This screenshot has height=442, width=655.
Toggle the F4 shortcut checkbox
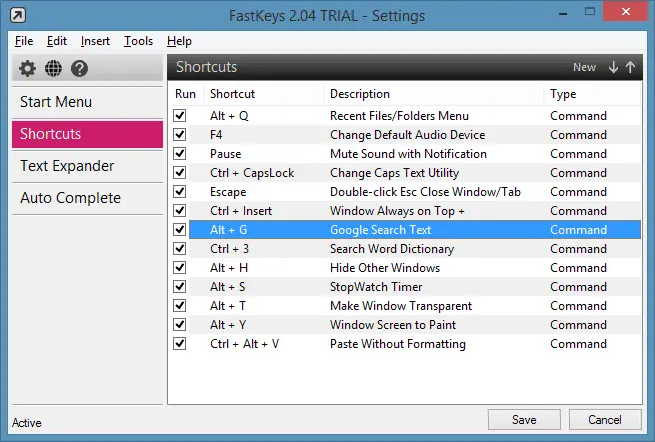click(180, 135)
